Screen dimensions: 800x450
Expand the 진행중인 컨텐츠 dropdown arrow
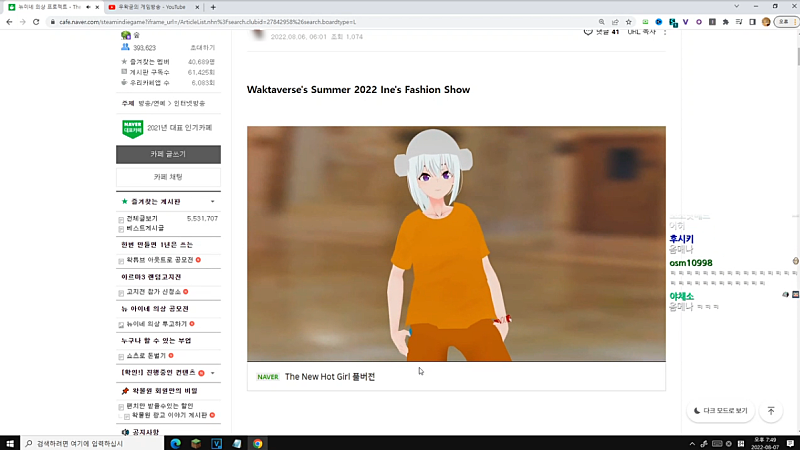[x=212, y=373]
